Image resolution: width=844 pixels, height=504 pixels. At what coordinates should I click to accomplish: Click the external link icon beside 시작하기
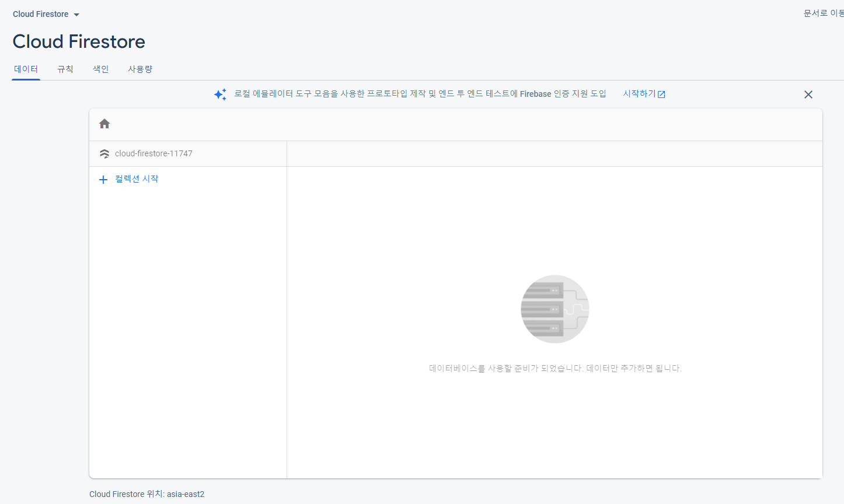point(661,94)
